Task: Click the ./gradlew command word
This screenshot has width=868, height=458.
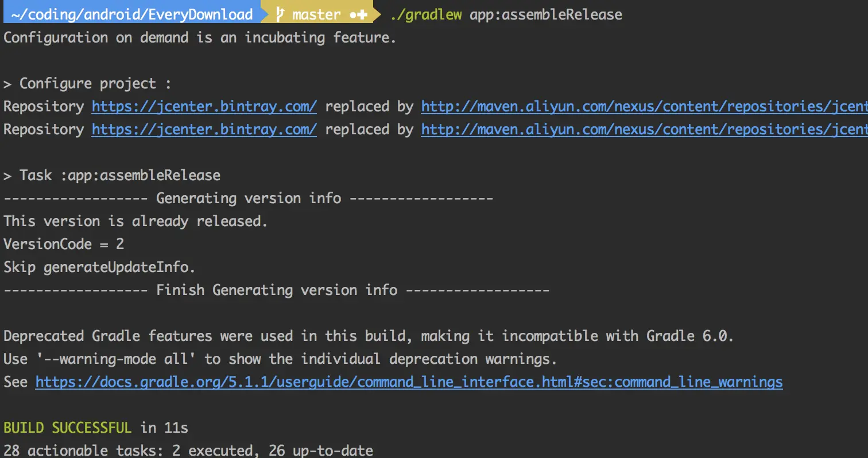Action: 425,14
